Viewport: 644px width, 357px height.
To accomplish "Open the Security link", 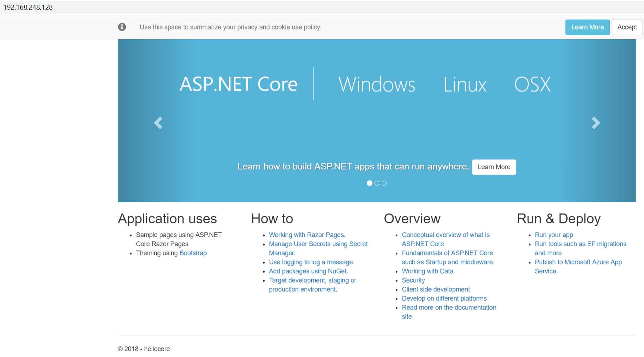I will pos(413,280).
